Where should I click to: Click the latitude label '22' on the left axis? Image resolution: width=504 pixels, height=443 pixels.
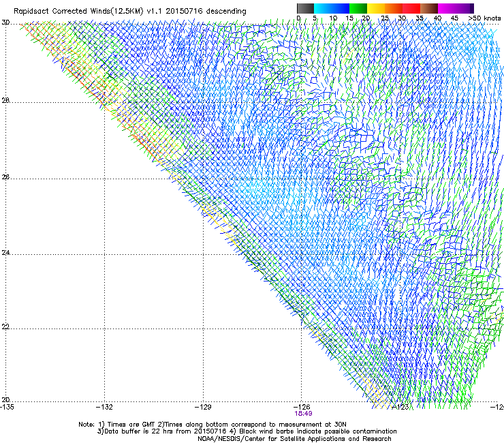click(x=5, y=326)
